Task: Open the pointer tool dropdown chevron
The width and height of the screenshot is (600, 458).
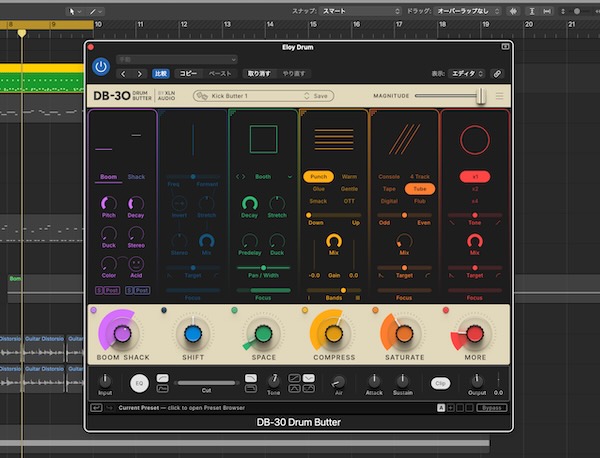Action: [80, 12]
